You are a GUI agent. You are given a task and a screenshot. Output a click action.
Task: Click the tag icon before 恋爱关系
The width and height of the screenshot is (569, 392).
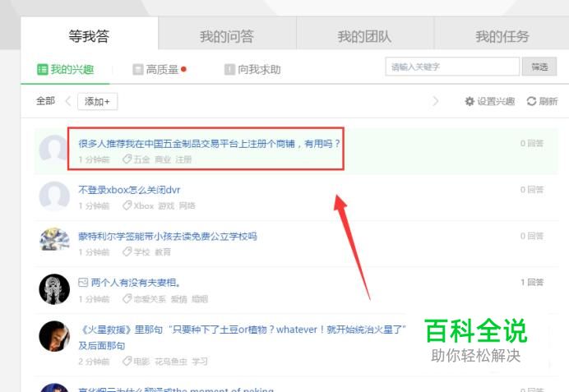point(127,299)
